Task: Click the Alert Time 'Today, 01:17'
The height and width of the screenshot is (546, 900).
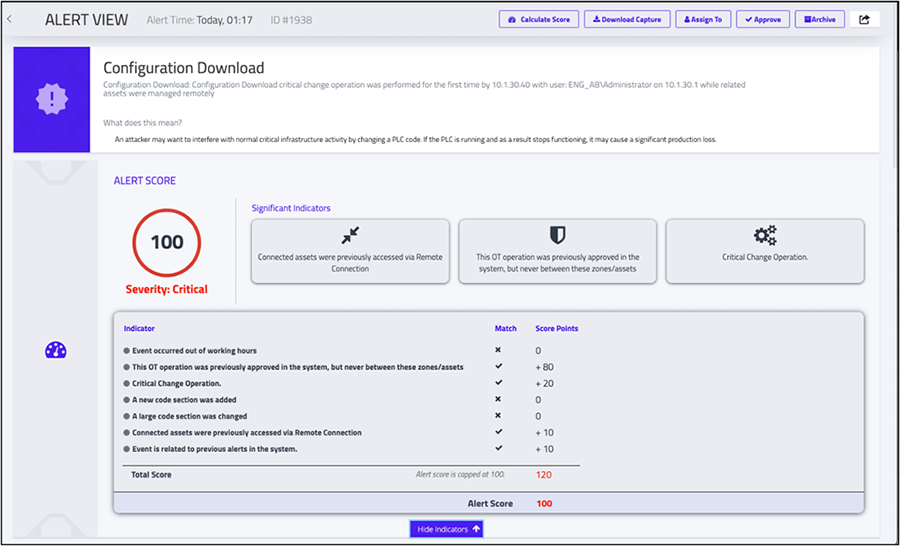Action: [224, 20]
